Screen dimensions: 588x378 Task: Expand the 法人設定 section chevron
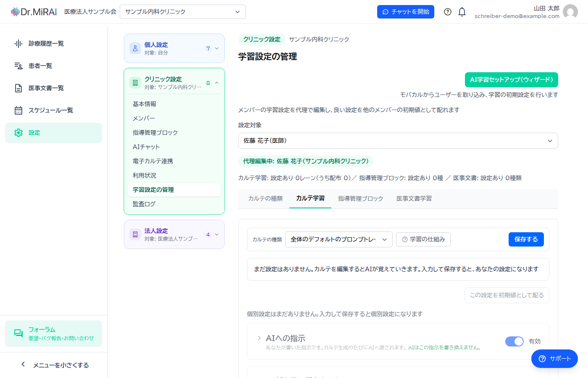[217, 234]
